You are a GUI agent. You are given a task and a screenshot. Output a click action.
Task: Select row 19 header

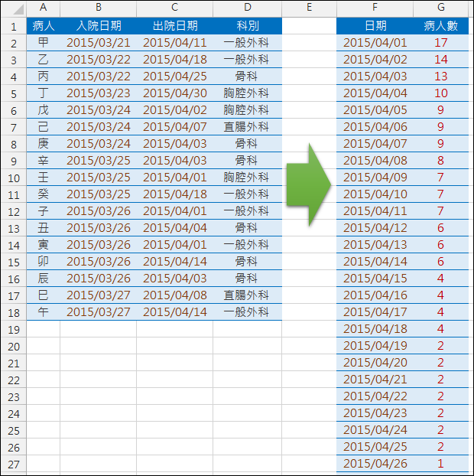point(13,329)
